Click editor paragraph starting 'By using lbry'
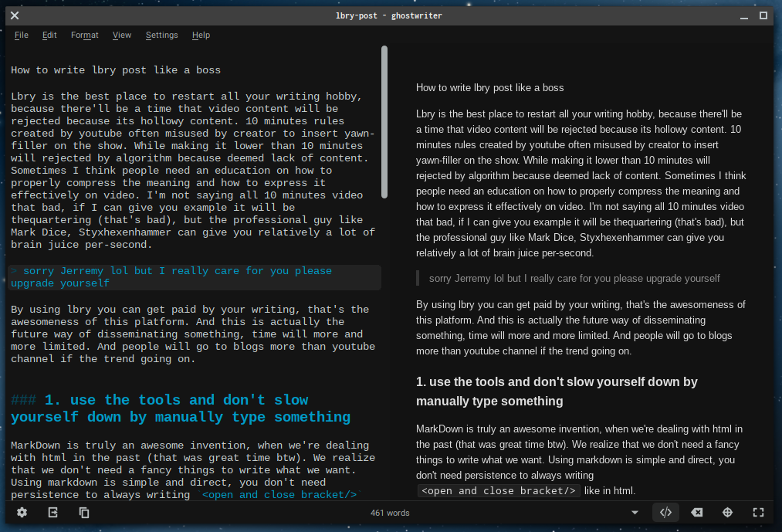Viewport: 782px width, 532px height. click(x=193, y=334)
